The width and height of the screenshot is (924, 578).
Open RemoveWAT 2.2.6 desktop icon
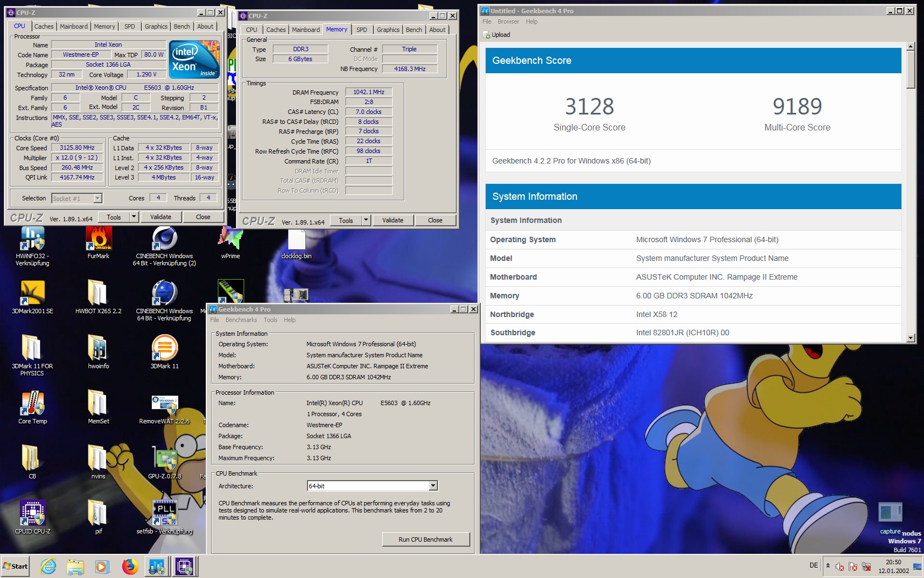(x=164, y=408)
